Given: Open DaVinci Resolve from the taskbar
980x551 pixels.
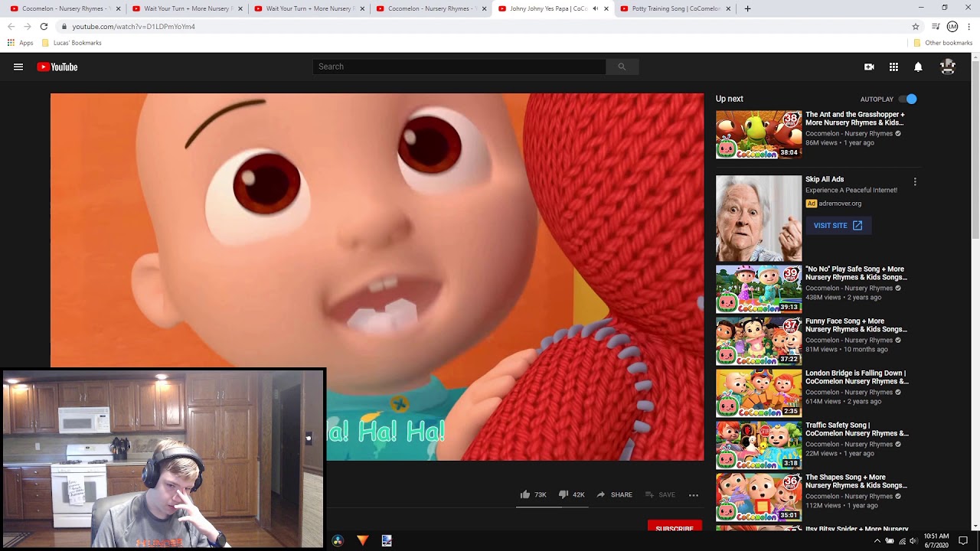Looking at the screenshot, I should click(x=338, y=540).
